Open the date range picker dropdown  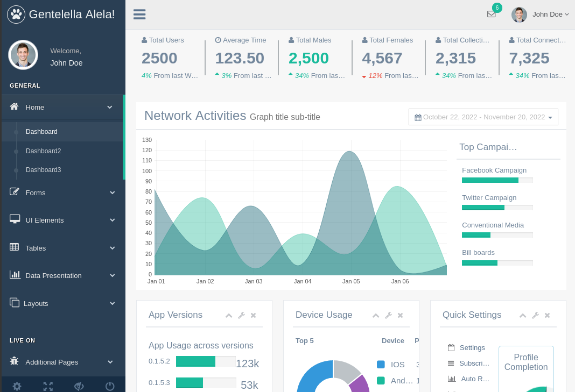483,117
